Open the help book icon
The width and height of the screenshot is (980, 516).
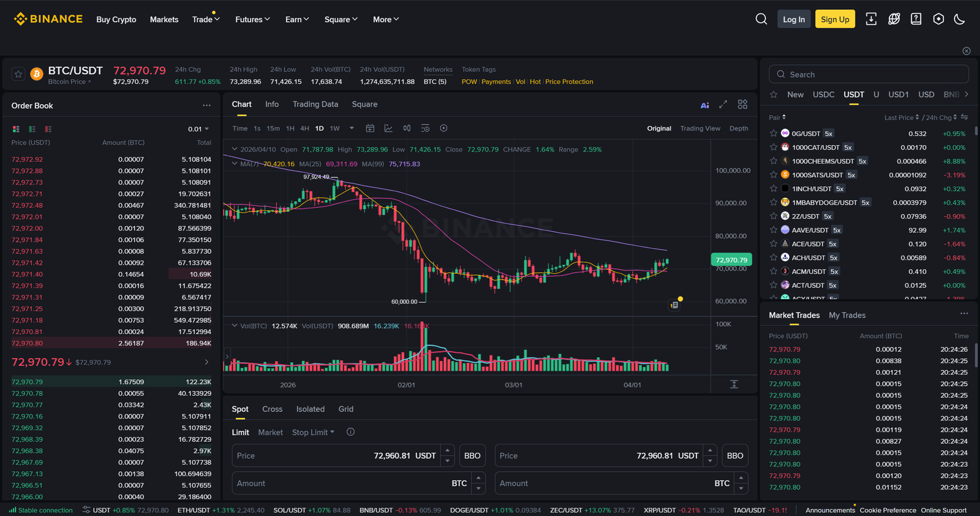(x=916, y=19)
